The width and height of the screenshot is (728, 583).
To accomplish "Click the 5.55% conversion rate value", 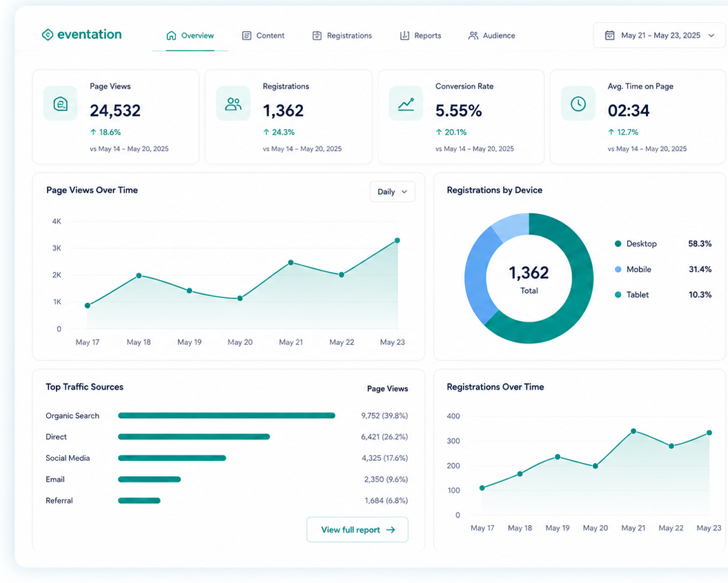I will tap(459, 110).
